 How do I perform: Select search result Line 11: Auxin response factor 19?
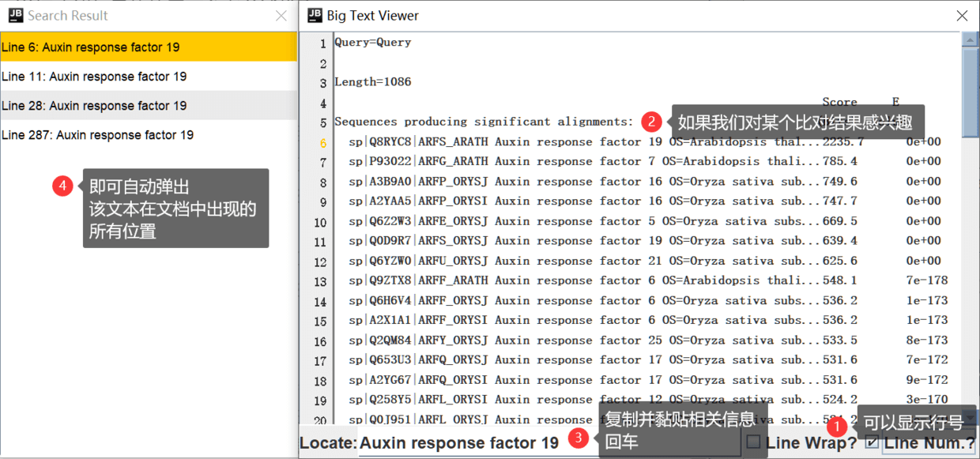(x=149, y=77)
